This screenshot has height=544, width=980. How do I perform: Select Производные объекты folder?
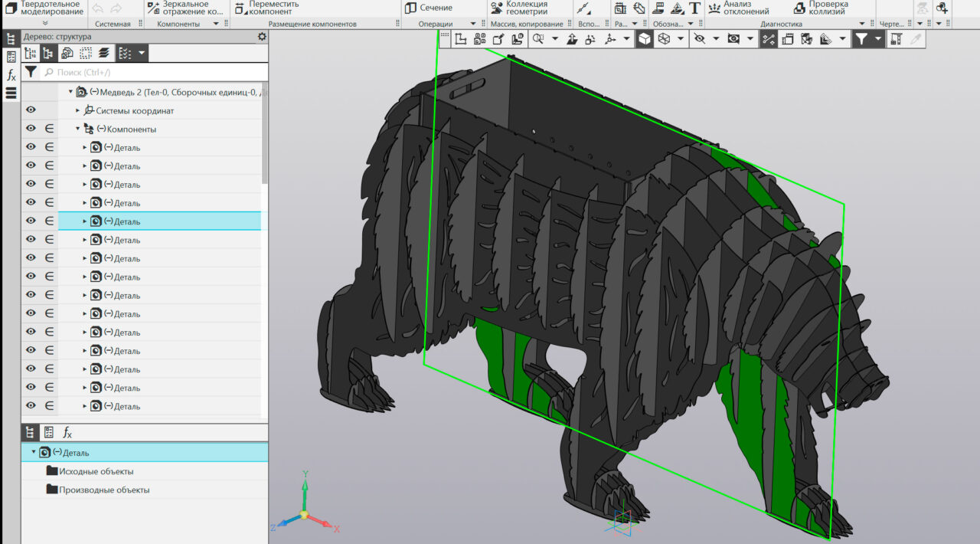click(103, 490)
